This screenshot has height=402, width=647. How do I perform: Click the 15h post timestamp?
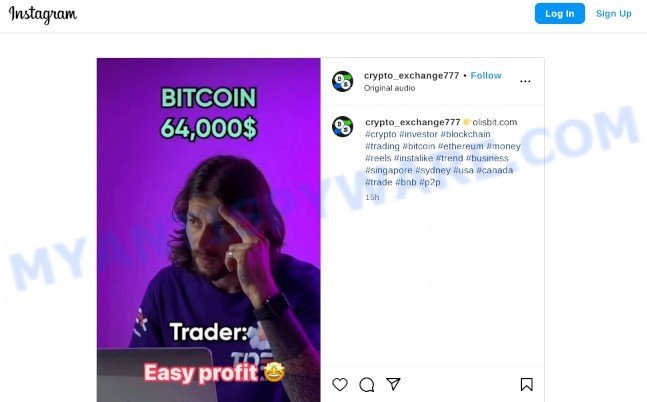point(372,197)
